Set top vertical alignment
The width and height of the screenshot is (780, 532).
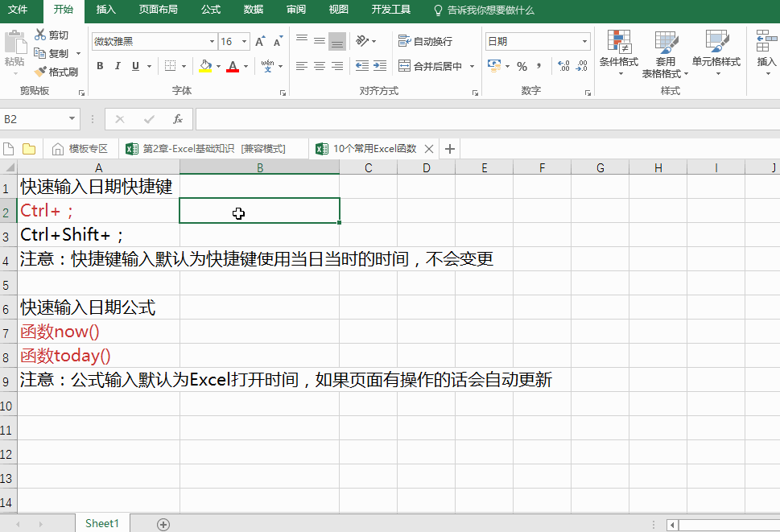(x=301, y=41)
